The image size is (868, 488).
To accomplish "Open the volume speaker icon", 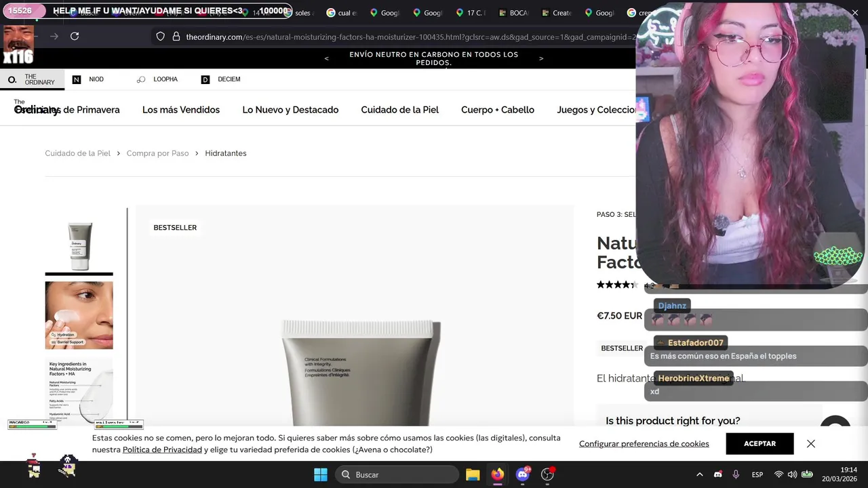I will [x=792, y=474].
